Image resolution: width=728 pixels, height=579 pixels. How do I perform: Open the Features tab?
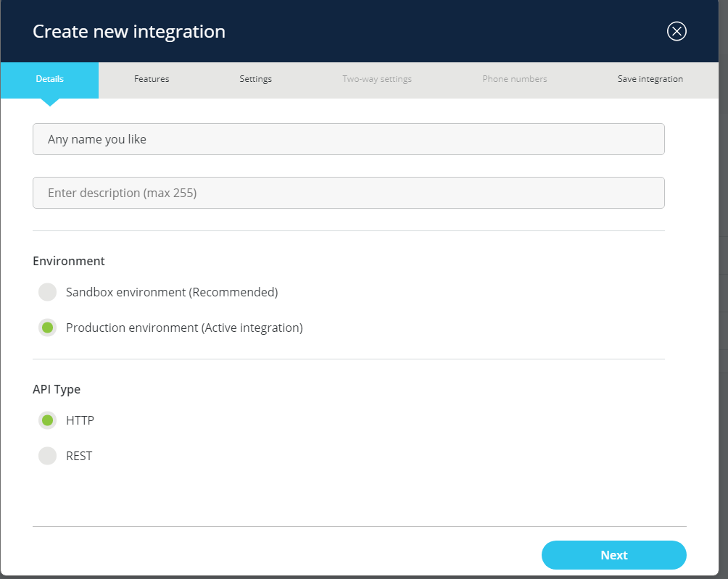point(152,79)
